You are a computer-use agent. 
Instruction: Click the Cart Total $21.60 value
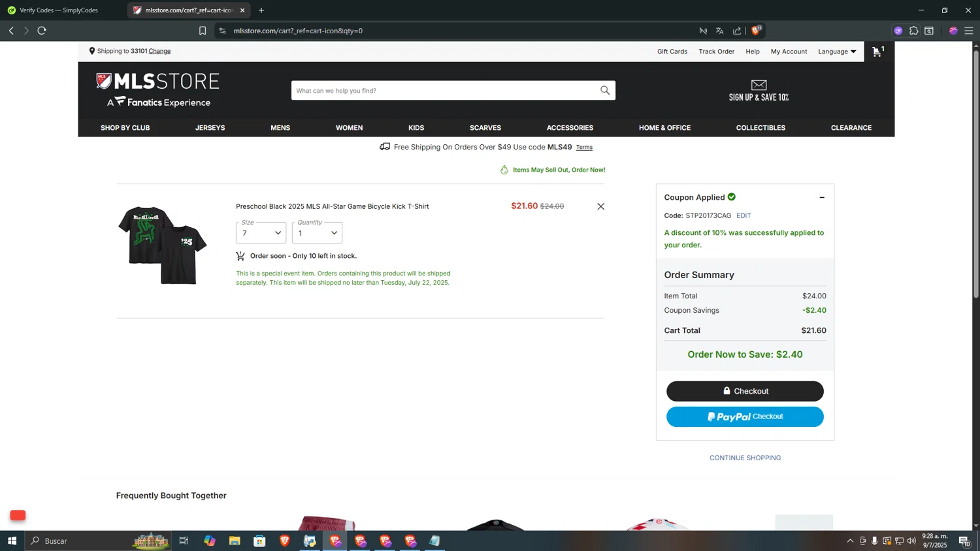click(813, 330)
